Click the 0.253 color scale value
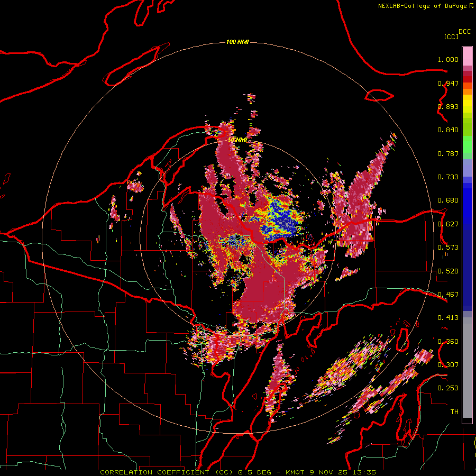 pyautogui.click(x=448, y=388)
